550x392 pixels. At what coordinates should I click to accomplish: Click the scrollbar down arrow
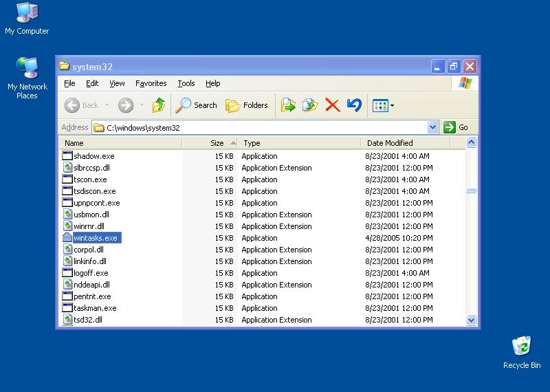point(472,320)
